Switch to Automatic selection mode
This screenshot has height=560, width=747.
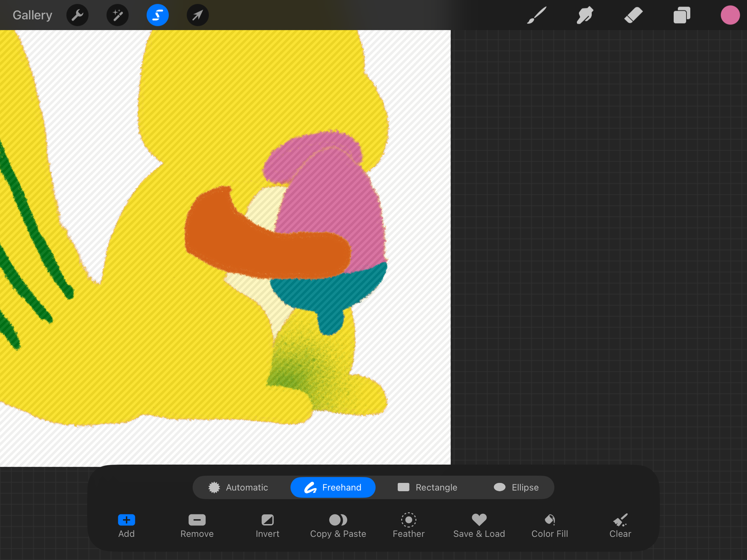pyautogui.click(x=239, y=487)
